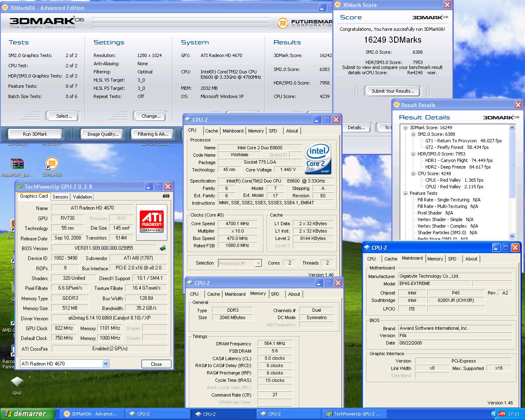Open Memory tab in the Mainboard CPU-Z window
The width and height of the screenshot is (525, 420).
[435, 259]
